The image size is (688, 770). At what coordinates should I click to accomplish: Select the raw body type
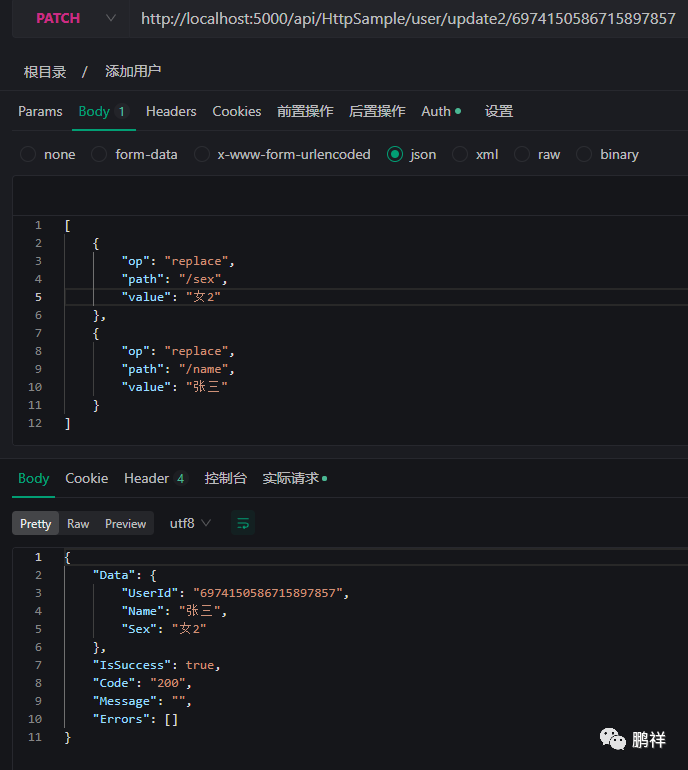(537, 154)
